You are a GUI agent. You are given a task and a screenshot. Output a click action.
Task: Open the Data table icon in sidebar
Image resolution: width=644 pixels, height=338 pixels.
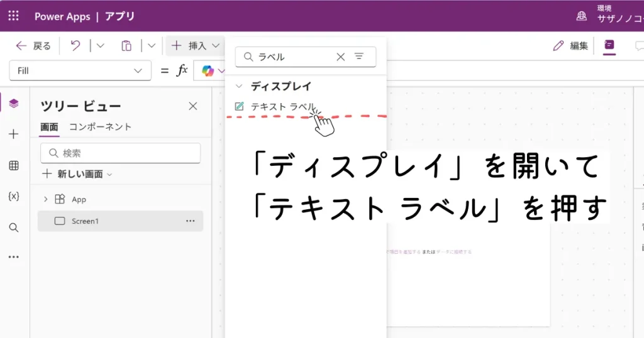(14, 165)
